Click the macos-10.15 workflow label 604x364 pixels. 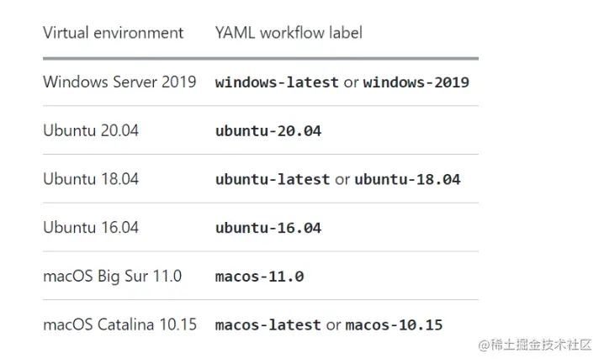pos(394,324)
